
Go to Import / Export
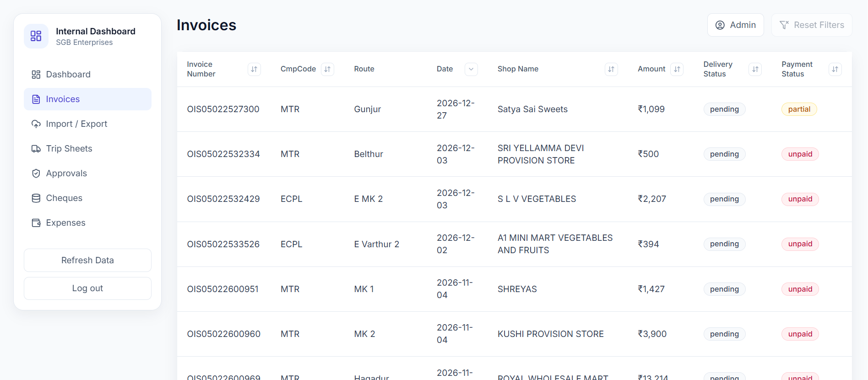87,124
